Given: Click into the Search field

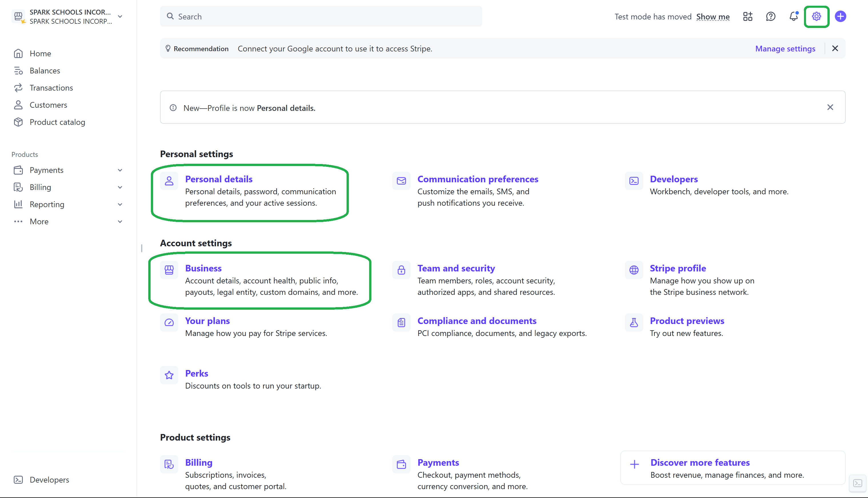Looking at the screenshot, I should point(321,16).
